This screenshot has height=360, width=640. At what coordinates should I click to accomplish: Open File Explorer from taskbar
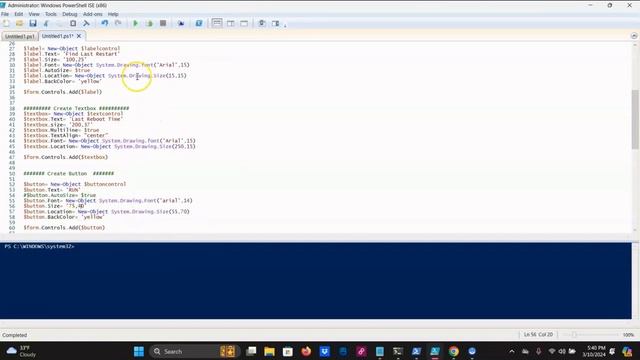tap(269, 351)
